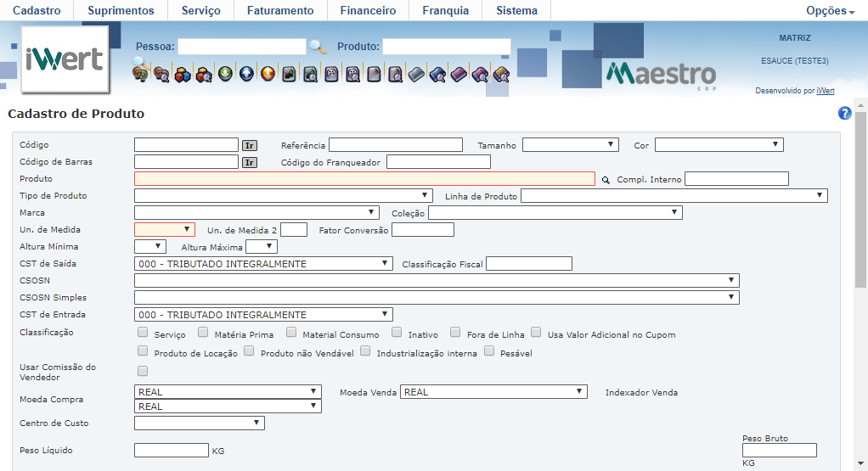Expand the Centro de Custo dropdown

click(200, 423)
